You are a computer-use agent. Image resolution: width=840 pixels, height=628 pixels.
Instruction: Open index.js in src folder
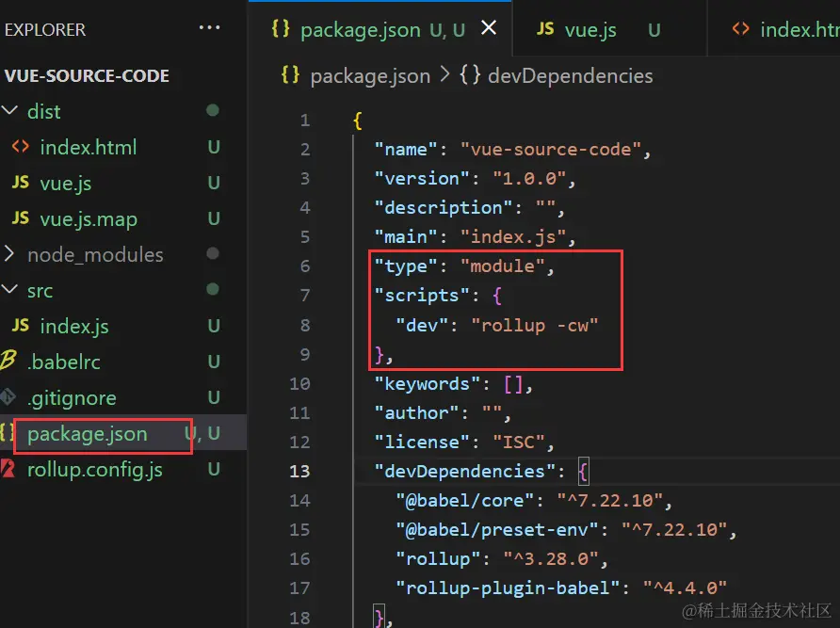(x=74, y=327)
